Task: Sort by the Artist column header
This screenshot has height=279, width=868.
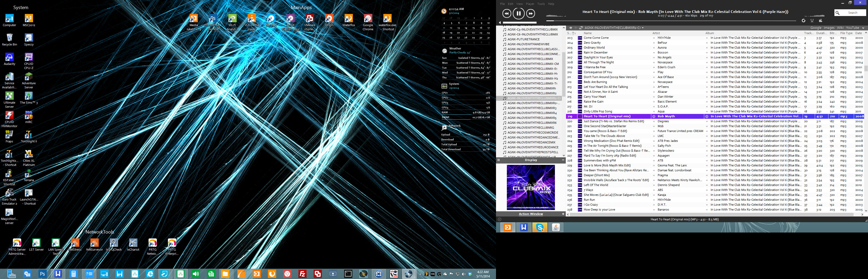Action: click(656, 33)
